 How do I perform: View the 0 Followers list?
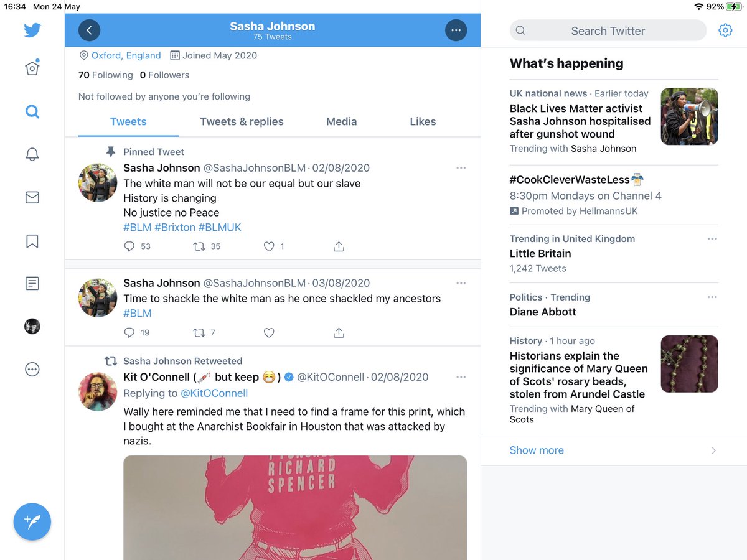click(164, 75)
